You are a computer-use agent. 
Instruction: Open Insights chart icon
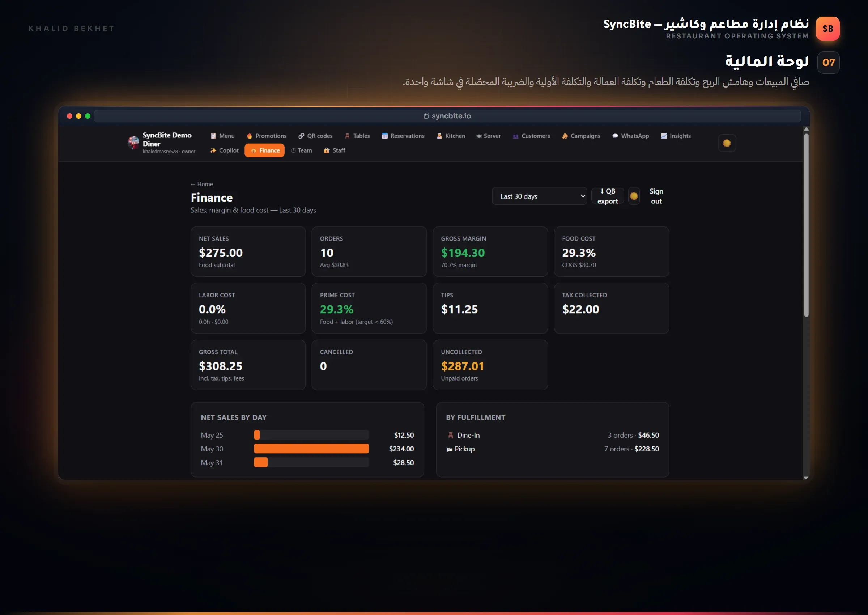tap(664, 136)
